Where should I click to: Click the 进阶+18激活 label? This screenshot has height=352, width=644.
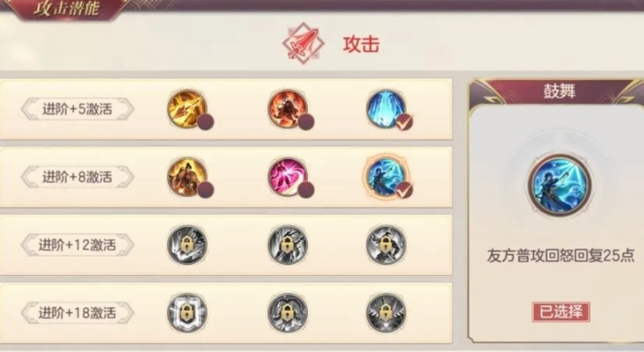pos(77,313)
